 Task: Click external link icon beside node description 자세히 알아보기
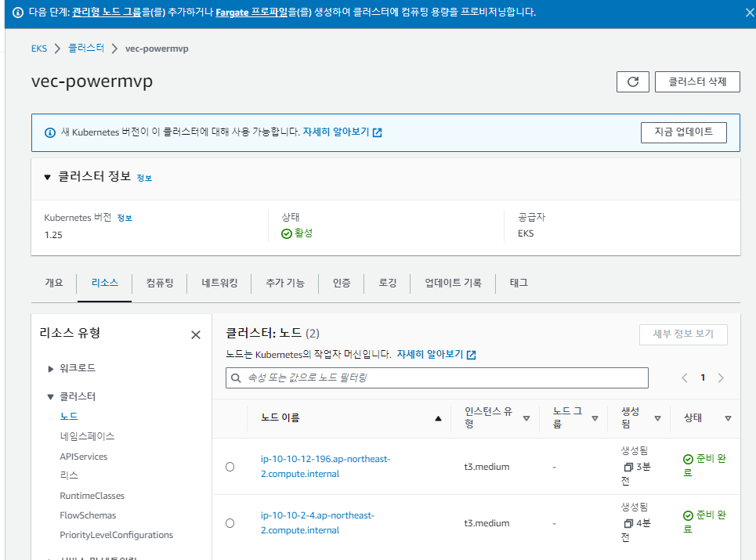472,355
